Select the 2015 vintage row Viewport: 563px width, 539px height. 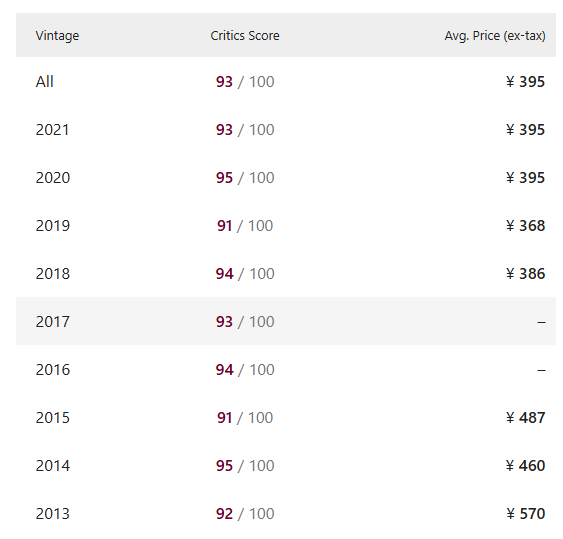pos(286,418)
